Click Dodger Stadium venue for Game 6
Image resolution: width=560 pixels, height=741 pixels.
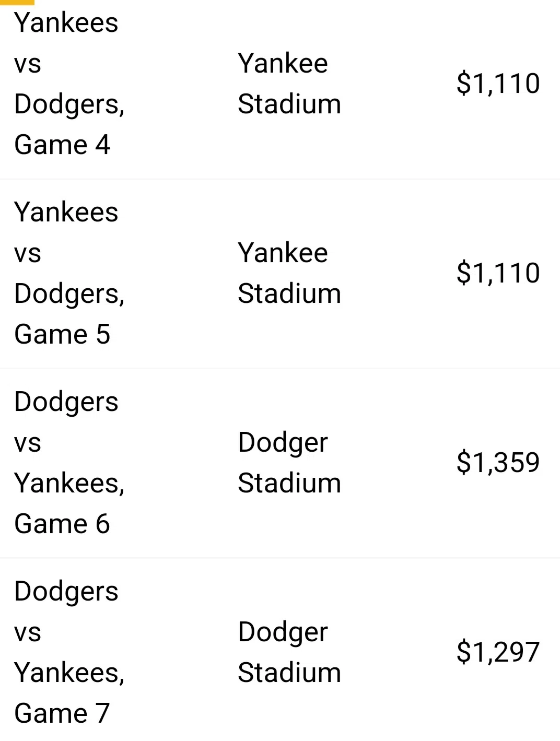(289, 463)
